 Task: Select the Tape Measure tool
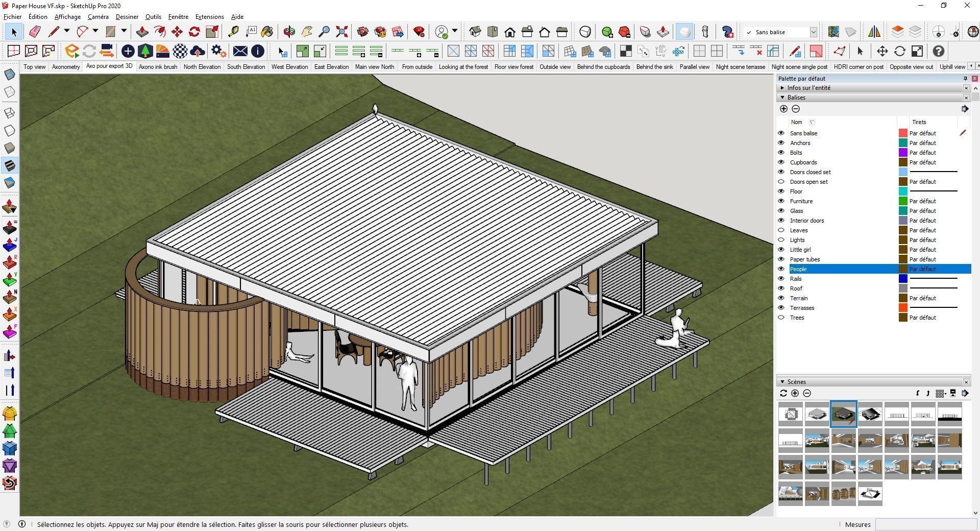233,32
